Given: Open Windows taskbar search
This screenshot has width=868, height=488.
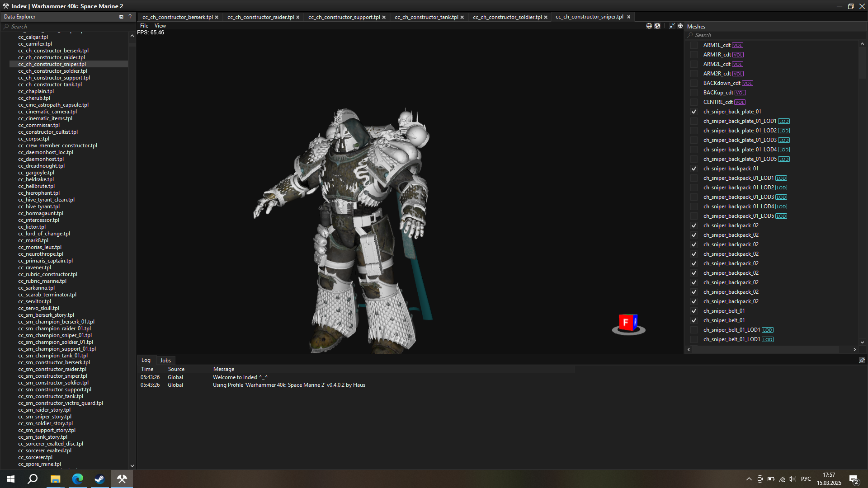Looking at the screenshot, I should point(33,479).
